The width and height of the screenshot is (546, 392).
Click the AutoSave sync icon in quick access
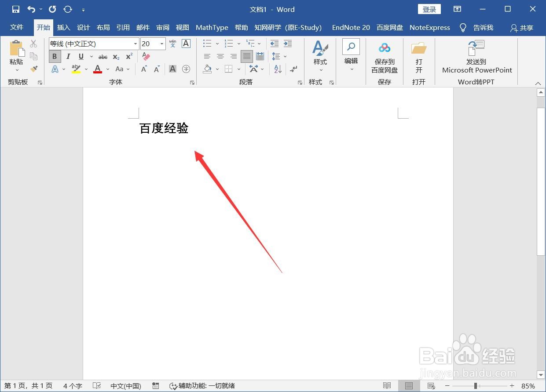(x=68, y=9)
